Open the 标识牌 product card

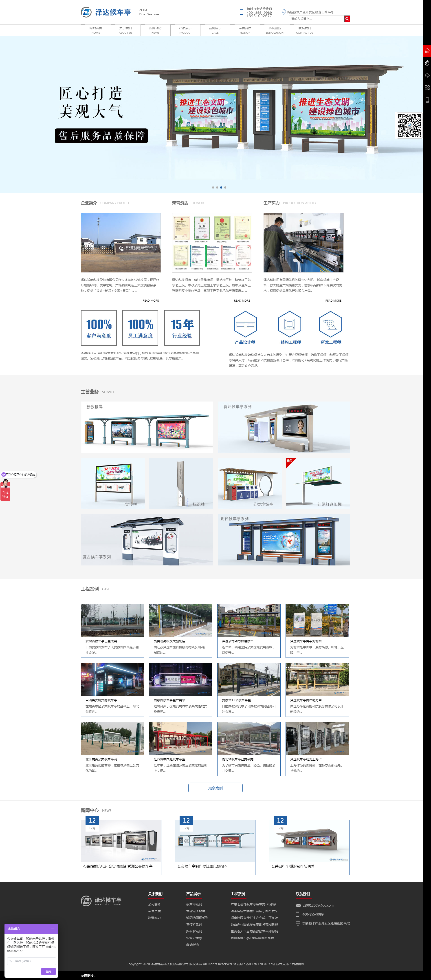181,483
